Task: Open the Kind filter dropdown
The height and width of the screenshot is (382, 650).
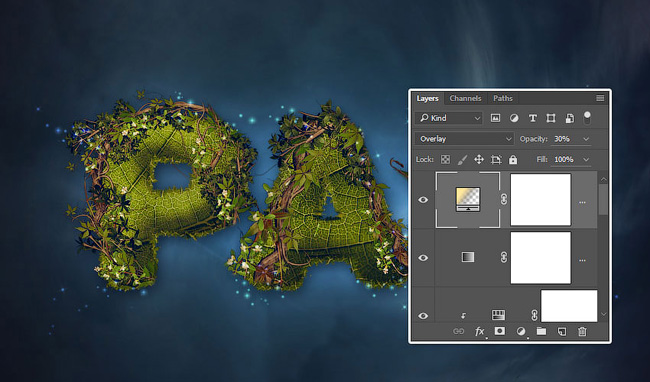Action: point(449,118)
